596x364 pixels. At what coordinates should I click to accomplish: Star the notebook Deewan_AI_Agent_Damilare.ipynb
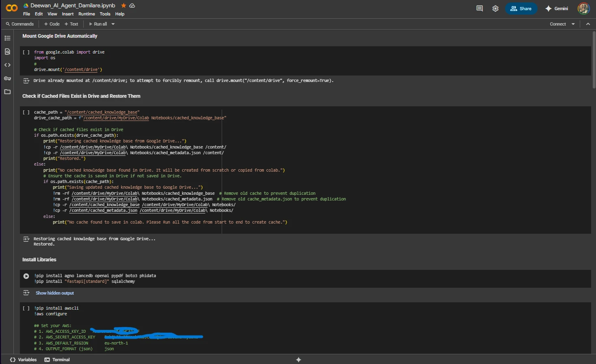[x=123, y=6]
